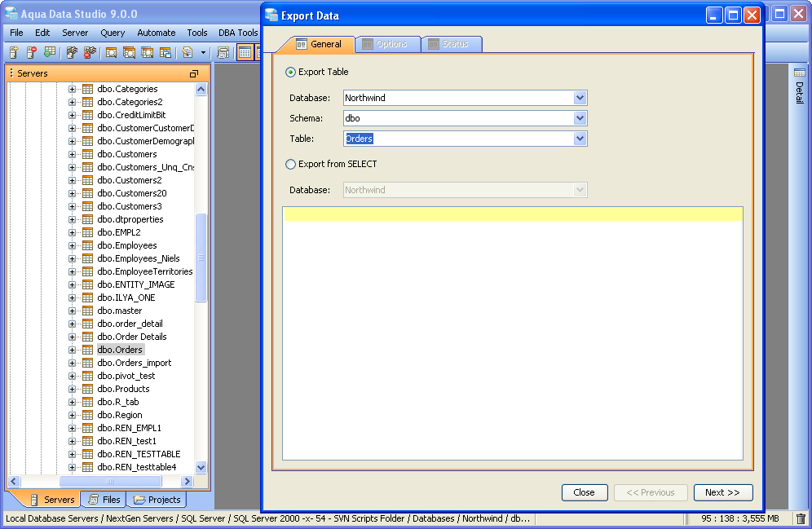Click the Close button in Export Data dialog
812x529 pixels.
tap(585, 492)
